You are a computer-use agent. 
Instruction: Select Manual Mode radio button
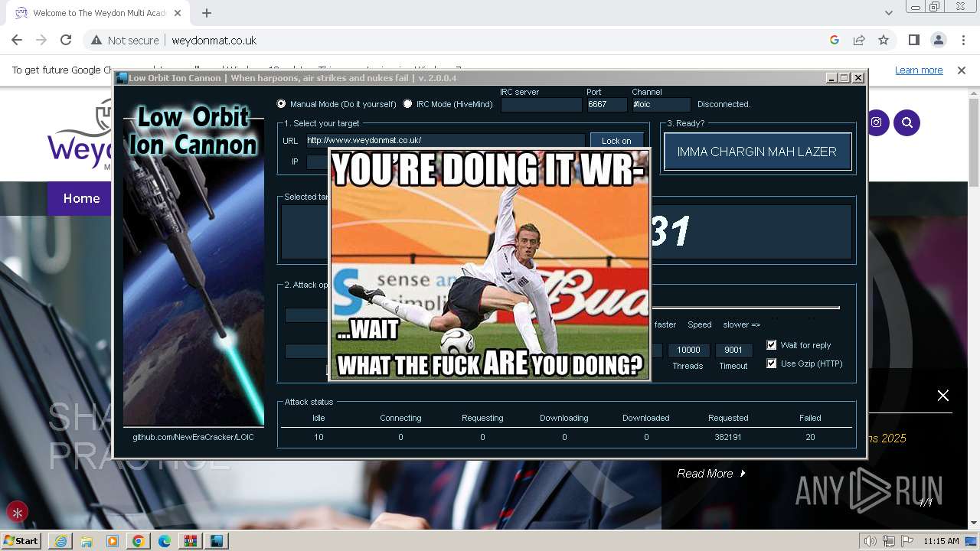pos(282,104)
